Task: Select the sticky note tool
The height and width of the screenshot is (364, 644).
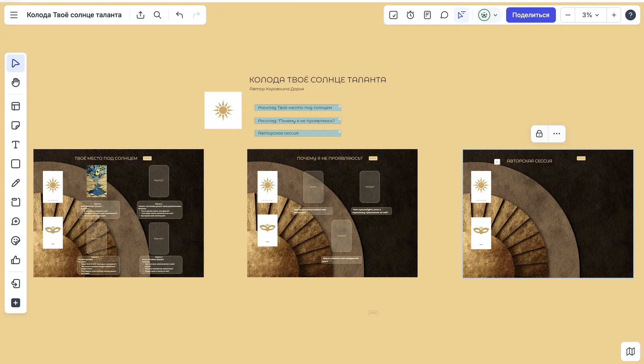Action: pyautogui.click(x=16, y=125)
